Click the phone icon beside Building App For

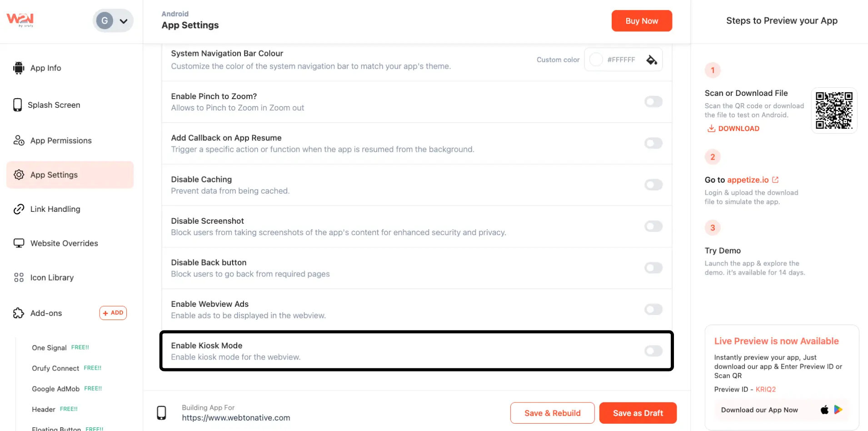click(161, 413)
